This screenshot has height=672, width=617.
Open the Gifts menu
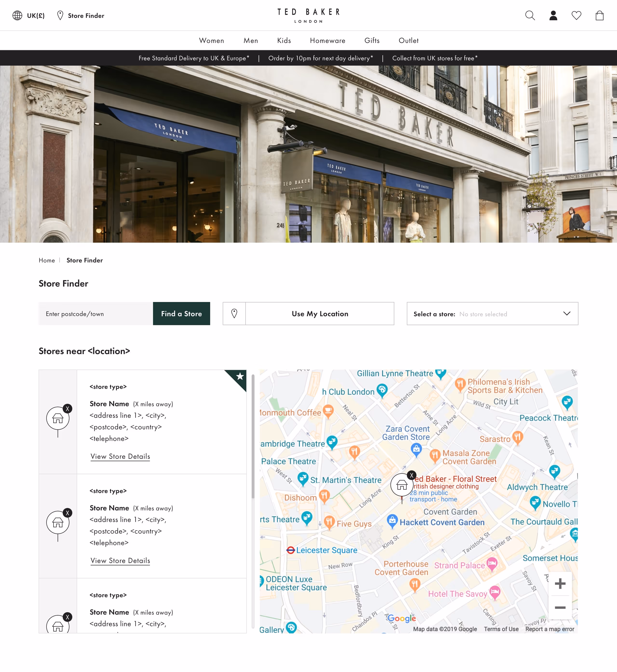372,41
